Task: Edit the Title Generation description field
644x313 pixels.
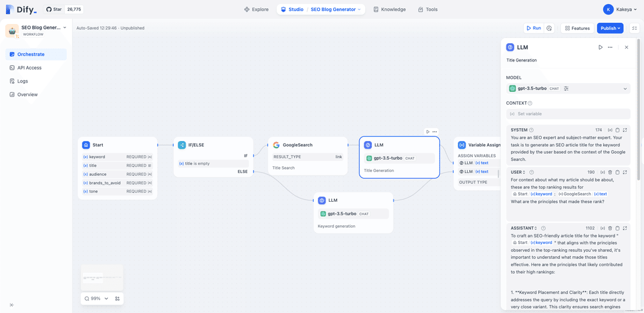Action: click(x=568, y=60)
